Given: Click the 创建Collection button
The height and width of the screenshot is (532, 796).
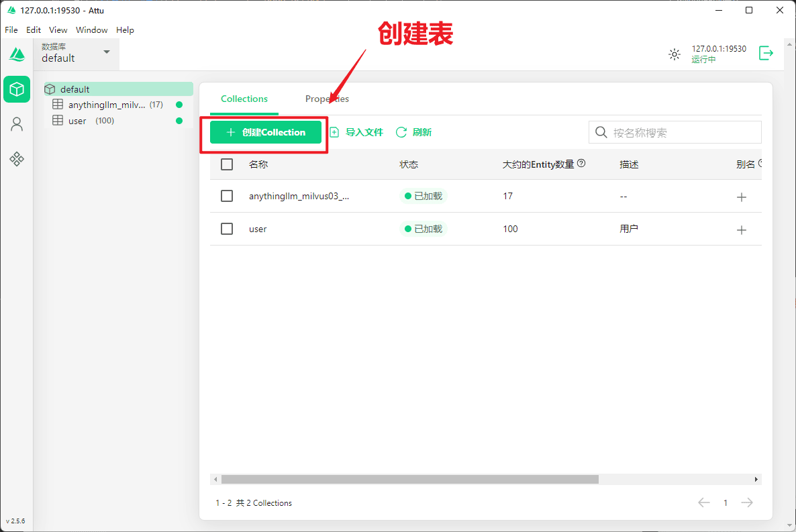Looking at the screenshot, I should (266, 132).
